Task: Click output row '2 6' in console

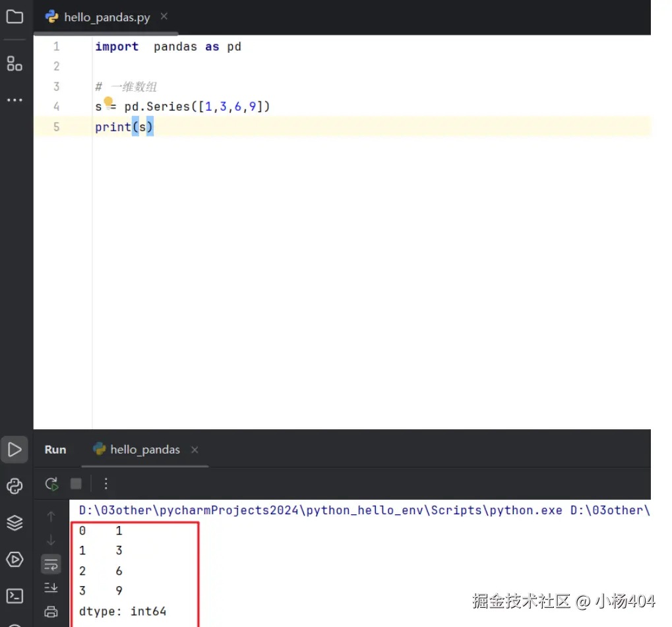Action: click(101, 571)
